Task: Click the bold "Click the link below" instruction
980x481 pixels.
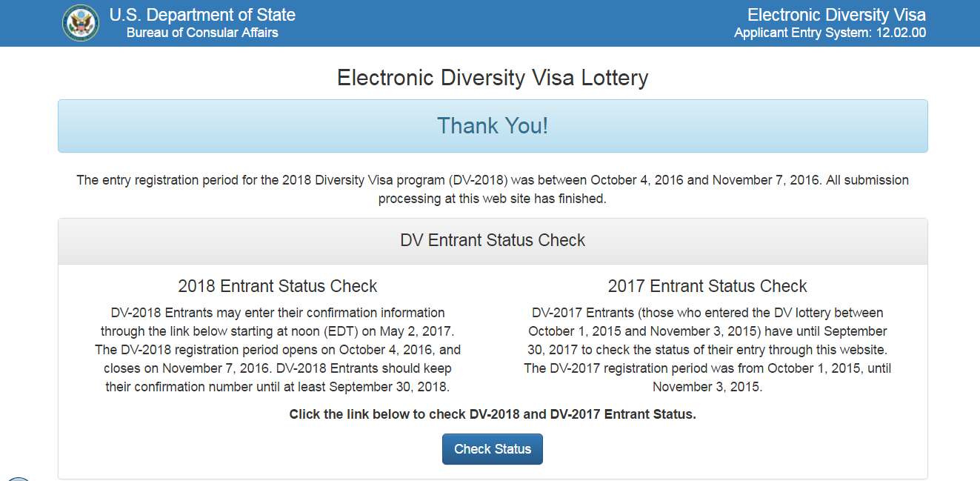Action: [493, 414]
